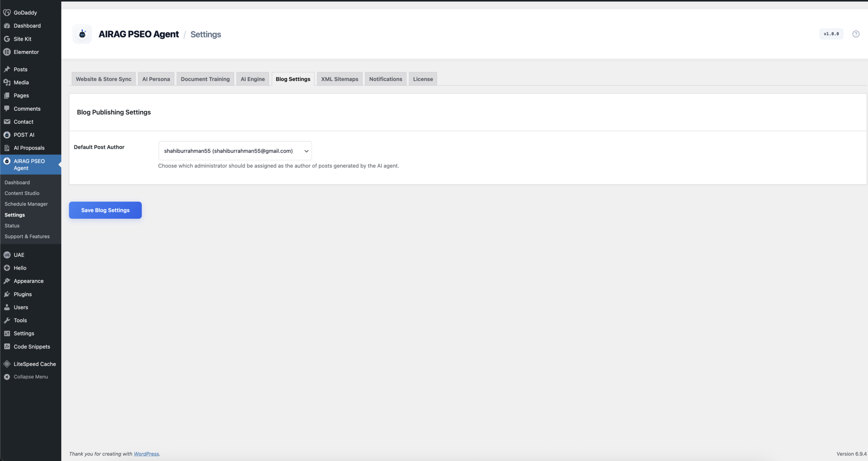
Task: Open the Default Post Author dropdown
Action: (235, 151)
